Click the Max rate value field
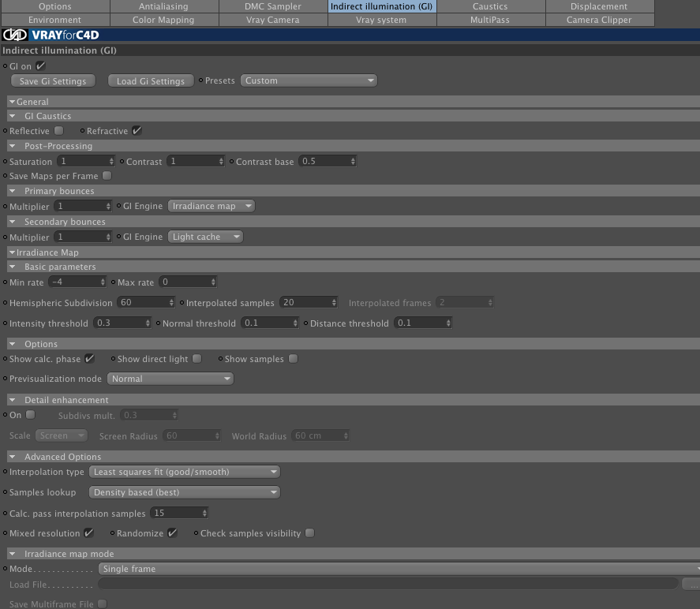 pos(188,282)
